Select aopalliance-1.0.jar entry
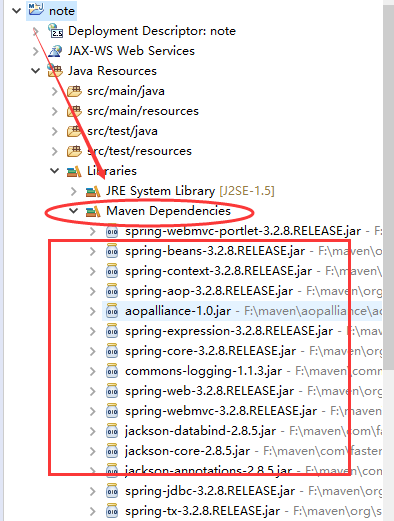The width and height of the screenshot is (394, 521). click(178, 311)
